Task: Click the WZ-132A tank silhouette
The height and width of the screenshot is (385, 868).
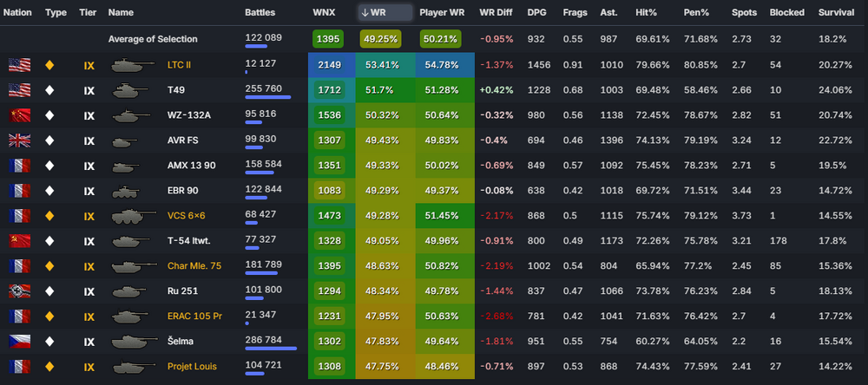Action: point(131,116)
